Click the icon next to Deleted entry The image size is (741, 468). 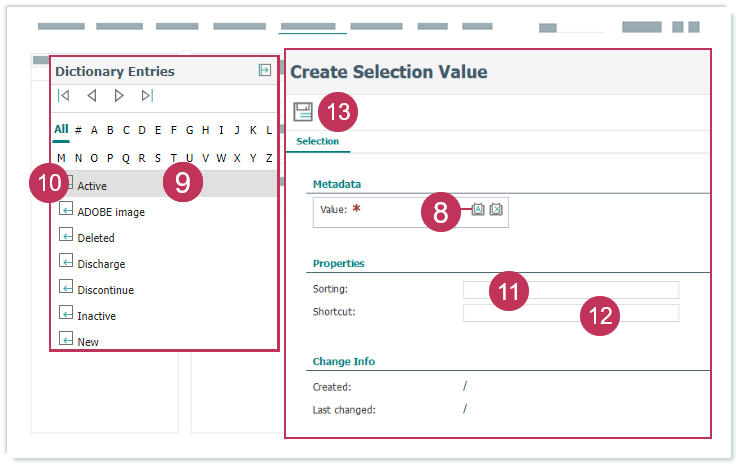[x=65, y=236]
